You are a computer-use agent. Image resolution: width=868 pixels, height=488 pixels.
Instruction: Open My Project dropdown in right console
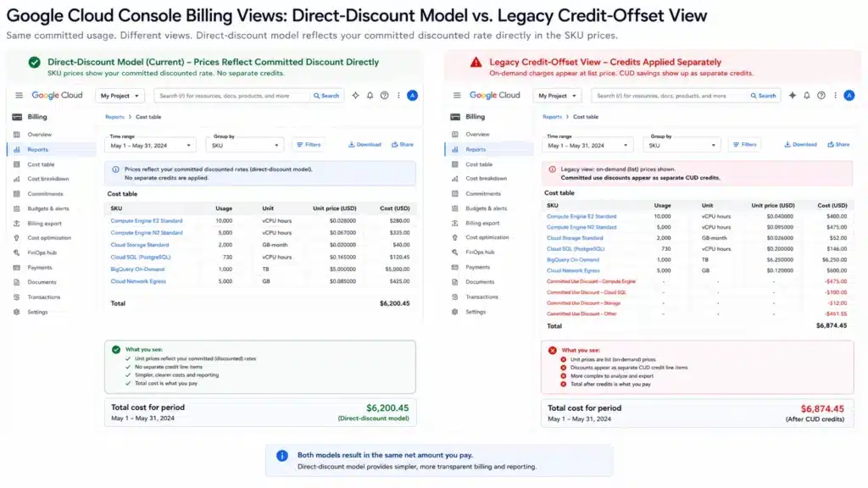point(557,96)
